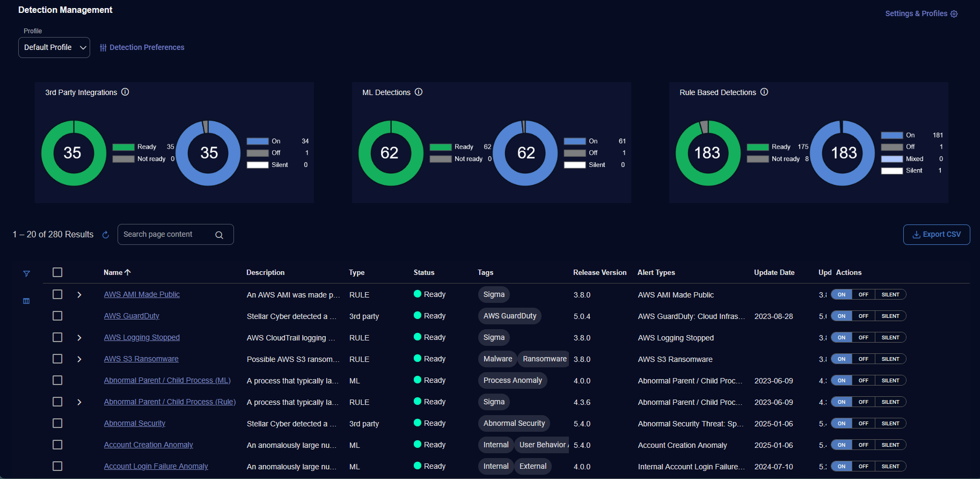The image size is (980, 479).
Task: Show info icon for Rule Based Detections
Action: (x=764, y=92)
